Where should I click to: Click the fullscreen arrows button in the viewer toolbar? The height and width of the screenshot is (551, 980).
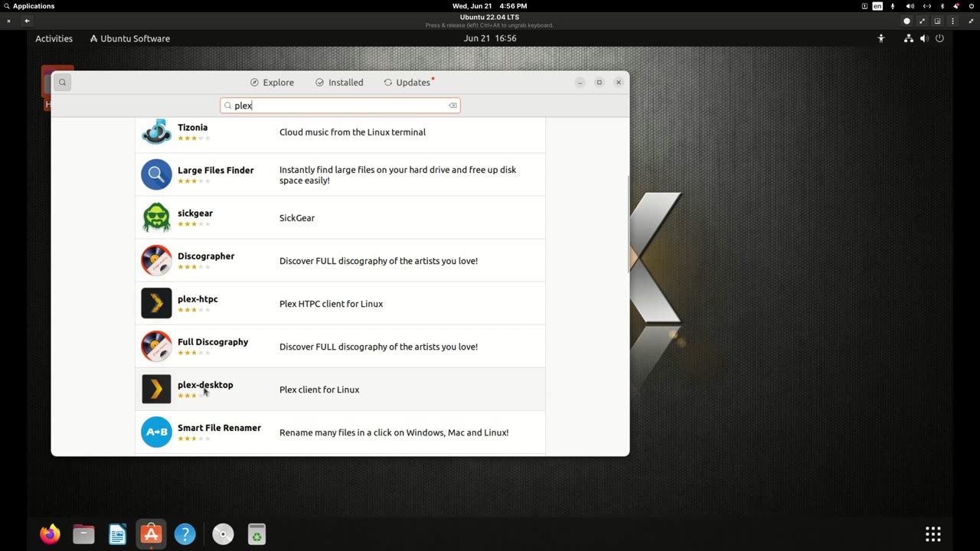922,21
